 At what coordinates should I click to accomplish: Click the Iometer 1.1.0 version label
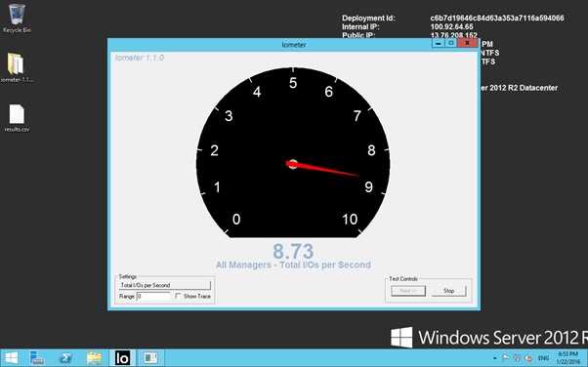(140, 58)
